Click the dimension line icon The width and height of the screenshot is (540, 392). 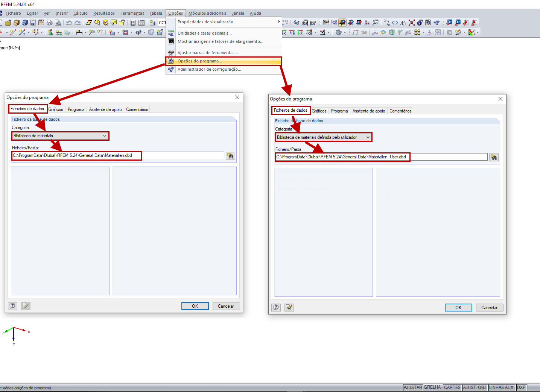tap(79, 32)
